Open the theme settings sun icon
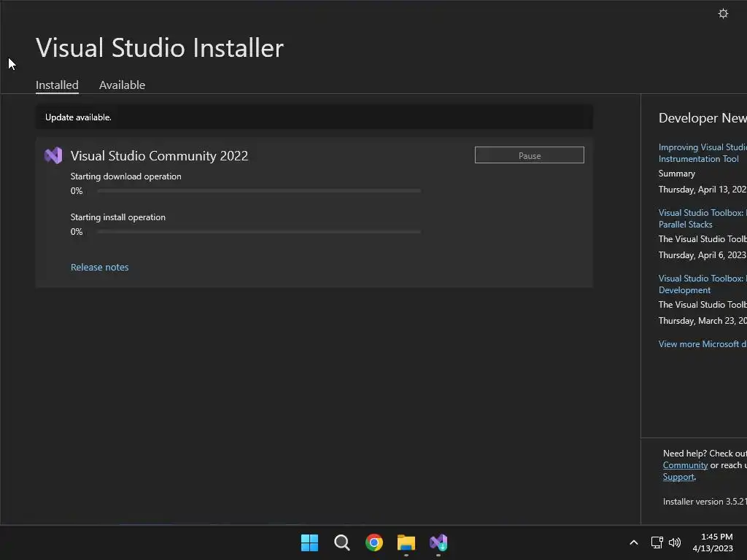This screenshot has width=747, height=560. (723, 14)
